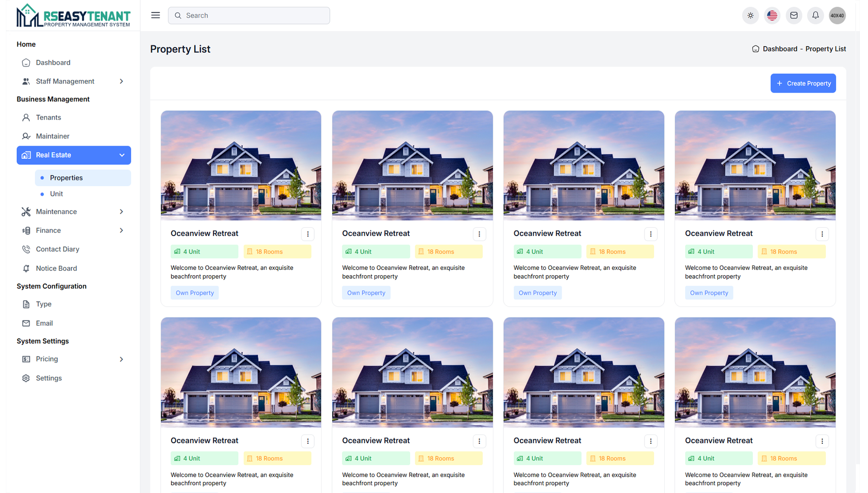Open the mail inbox icon
Image resolution: width=868 pixels, height=493 pixels.
(794, 16)
